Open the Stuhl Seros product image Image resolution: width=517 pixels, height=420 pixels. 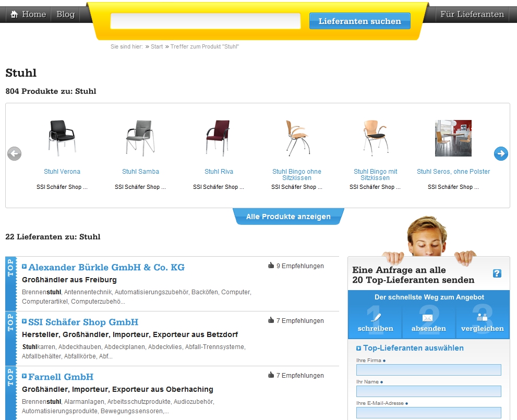453,138
